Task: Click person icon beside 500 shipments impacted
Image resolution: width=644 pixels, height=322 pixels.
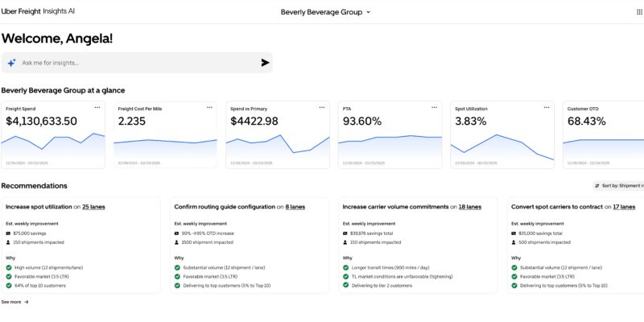Action: point(514,242)
